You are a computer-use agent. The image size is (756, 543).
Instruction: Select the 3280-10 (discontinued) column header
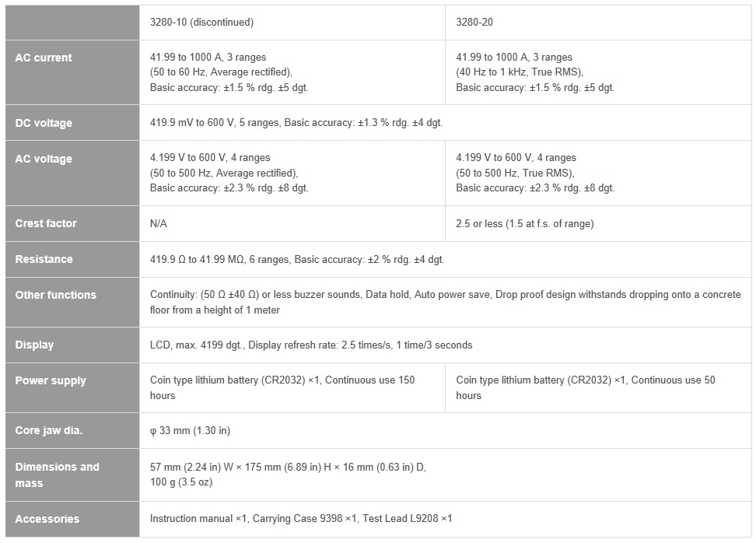click(x=292, y=23)
